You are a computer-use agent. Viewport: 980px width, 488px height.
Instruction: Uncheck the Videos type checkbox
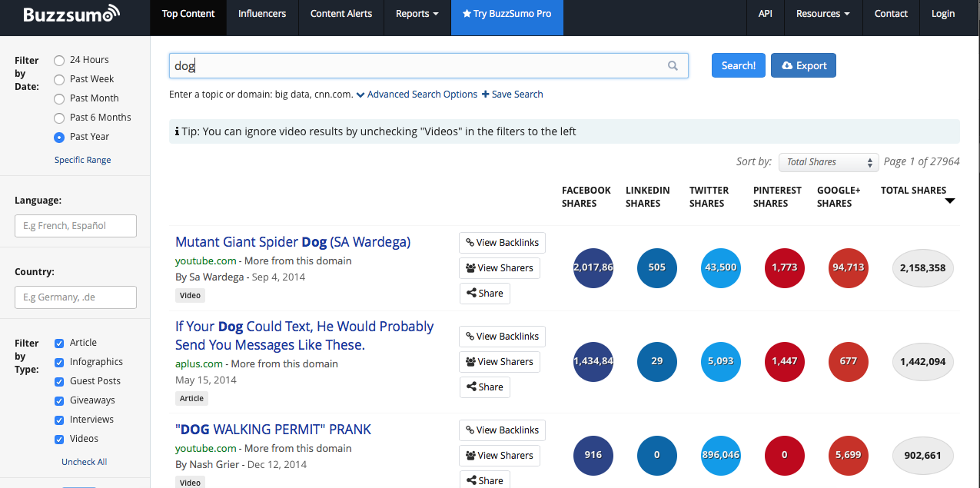pyautogui.click(x=59, y=440)
